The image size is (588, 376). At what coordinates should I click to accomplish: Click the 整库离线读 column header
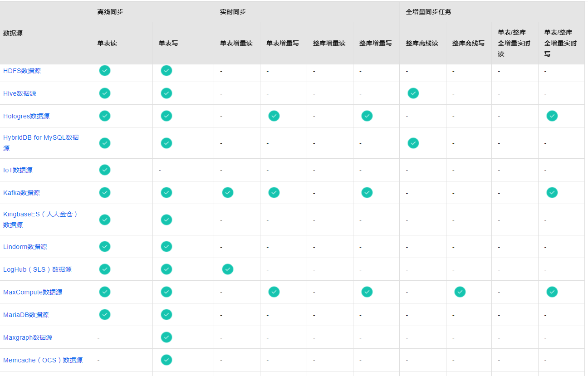(x=423, y=43)
